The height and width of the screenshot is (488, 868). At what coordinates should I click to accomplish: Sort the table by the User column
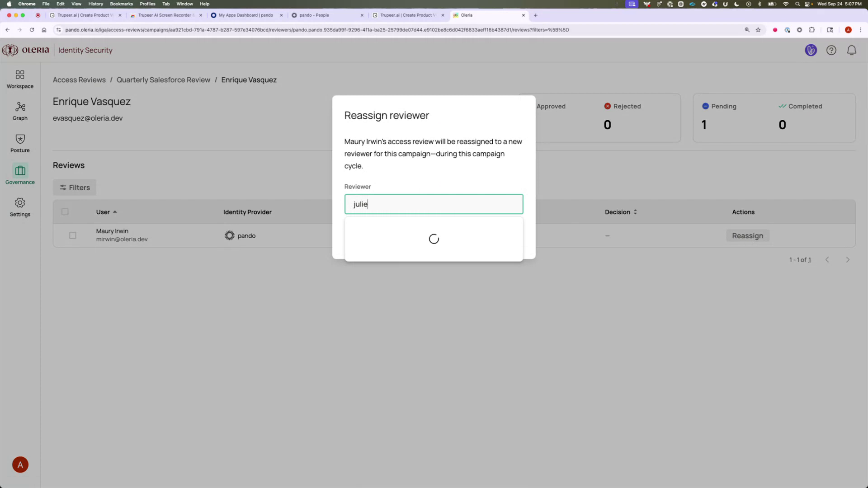tap(106, 211)
